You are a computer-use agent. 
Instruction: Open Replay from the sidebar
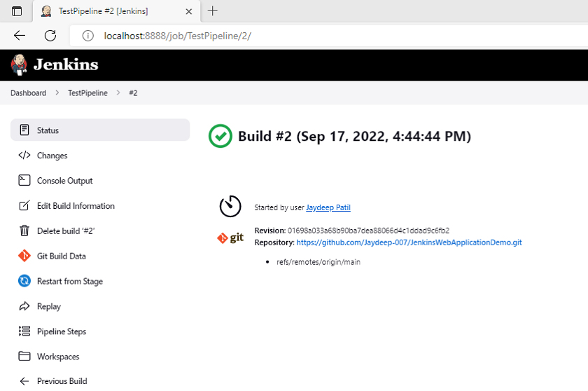click(x=100, y=306)
